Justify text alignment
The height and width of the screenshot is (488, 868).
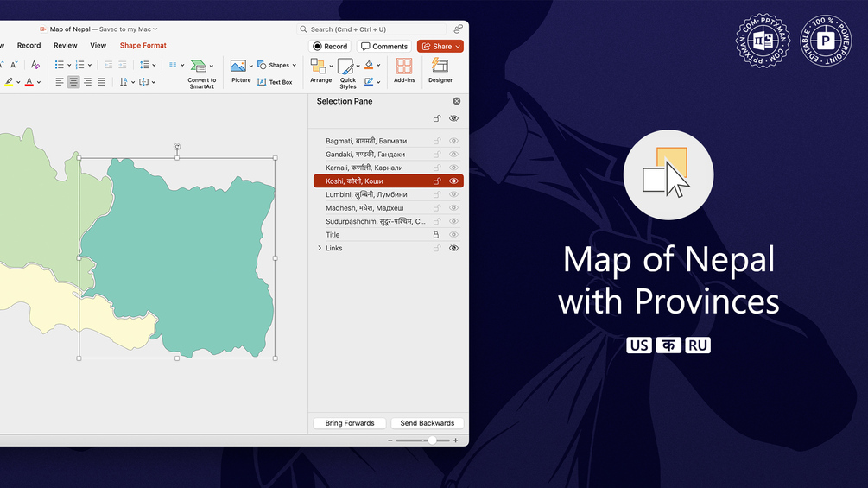coord(101,82)
